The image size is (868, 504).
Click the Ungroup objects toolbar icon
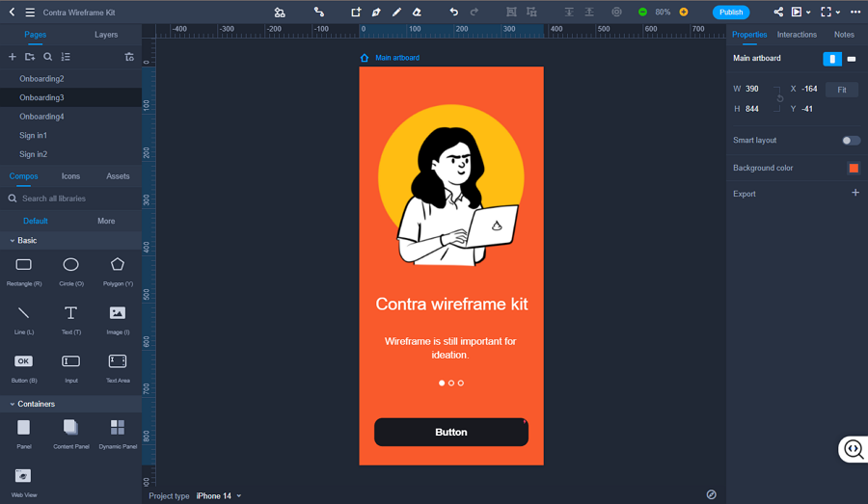[531, 12]
